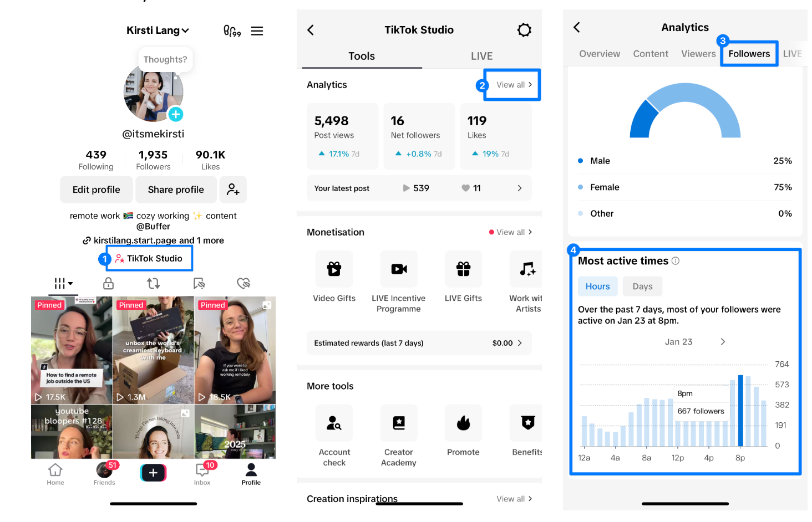Open TikTok Studio settings gear
This screenshot has height=522, width=812.
[524, 30]
